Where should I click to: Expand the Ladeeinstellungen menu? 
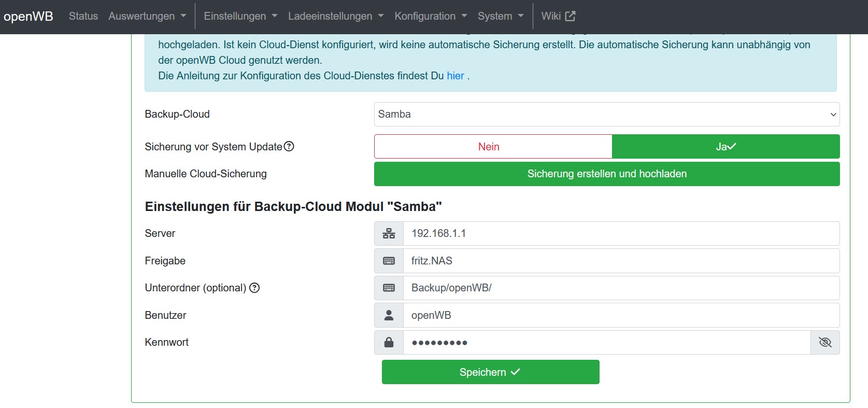336,16
